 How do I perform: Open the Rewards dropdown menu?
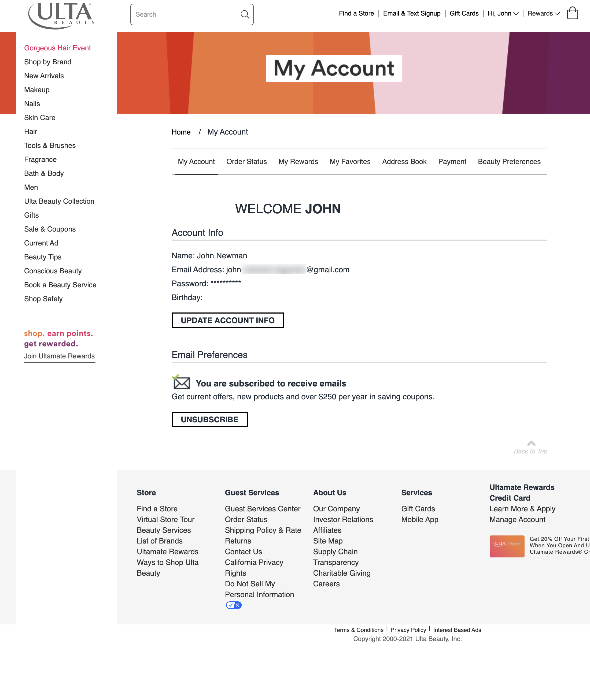543,13
